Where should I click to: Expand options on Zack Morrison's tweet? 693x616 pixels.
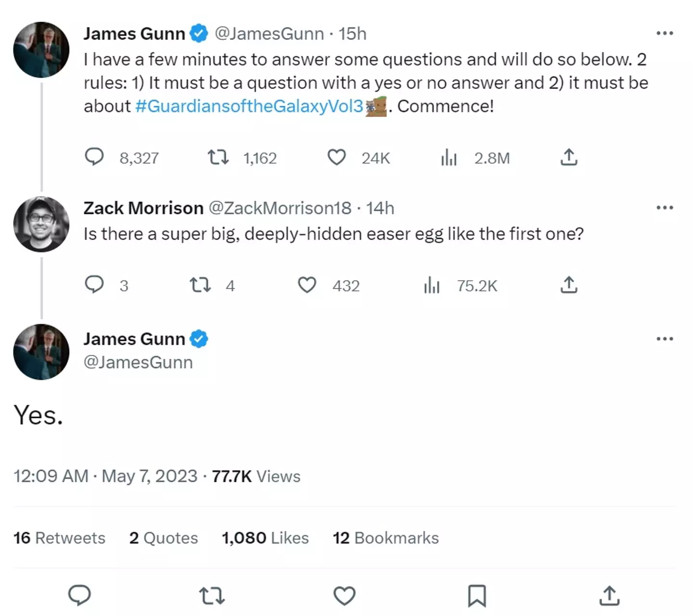[665, 207]
